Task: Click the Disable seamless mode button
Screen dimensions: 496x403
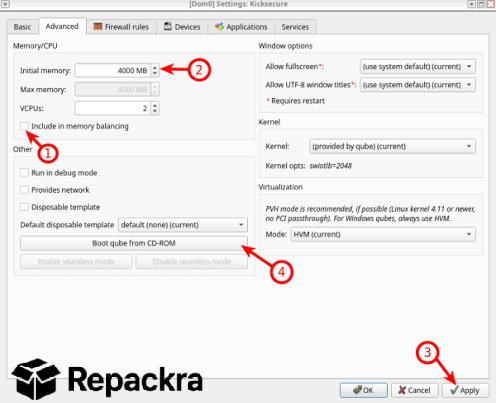Action: (192, 261)
